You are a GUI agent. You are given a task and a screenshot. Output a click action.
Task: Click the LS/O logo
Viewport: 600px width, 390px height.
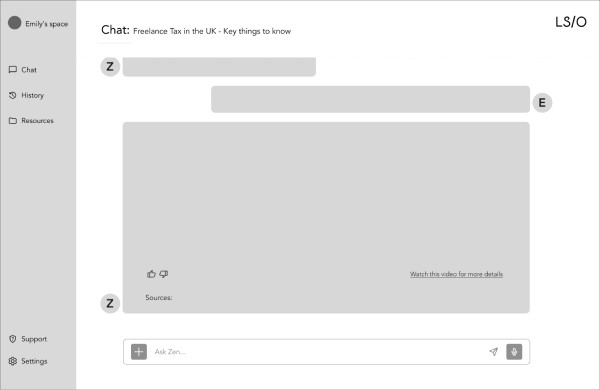pos(571,22)
